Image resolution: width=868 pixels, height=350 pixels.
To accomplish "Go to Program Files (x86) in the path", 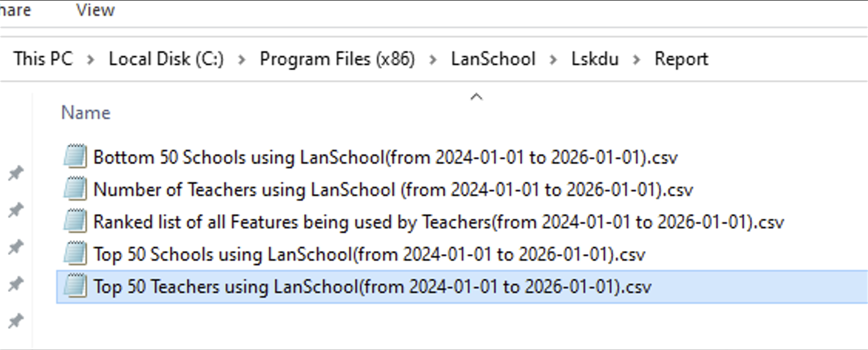I will [x=337, y=59].
